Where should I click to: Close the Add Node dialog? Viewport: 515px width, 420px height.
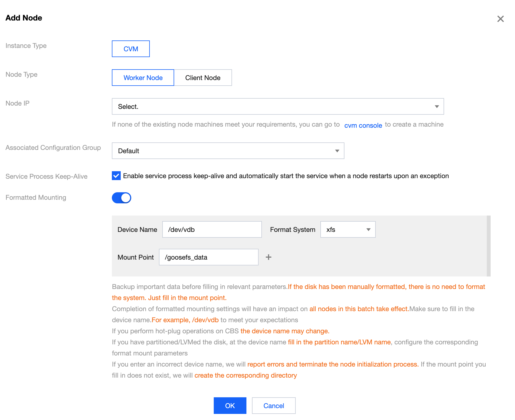point(500,19)
